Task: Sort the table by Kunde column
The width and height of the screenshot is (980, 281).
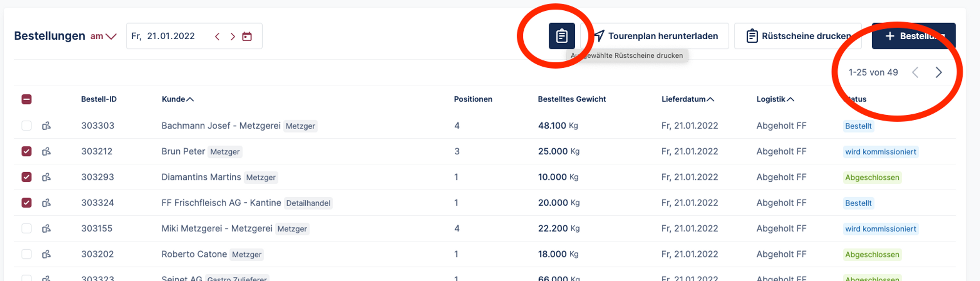Action: pyautogui.click(x=177, y=99)
